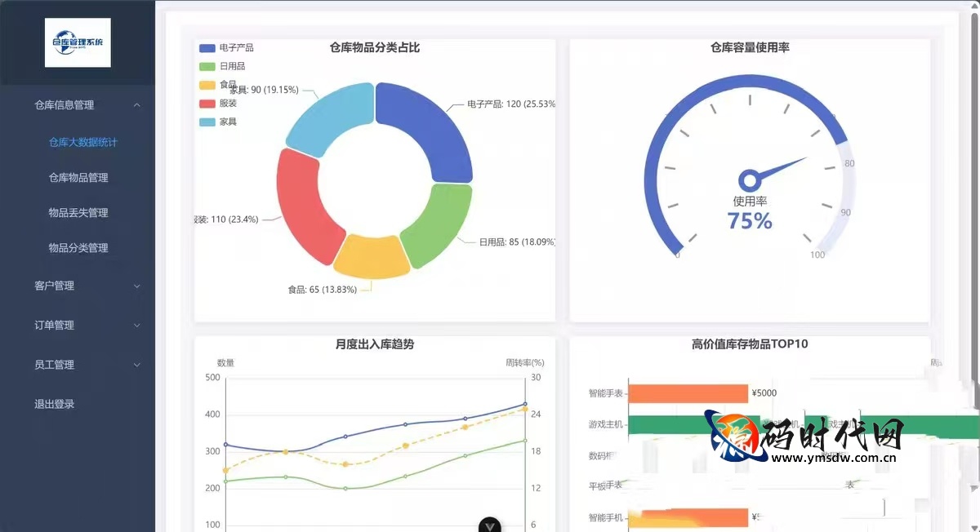Expand the 订单管理 menu chevron

coord(137,326)
